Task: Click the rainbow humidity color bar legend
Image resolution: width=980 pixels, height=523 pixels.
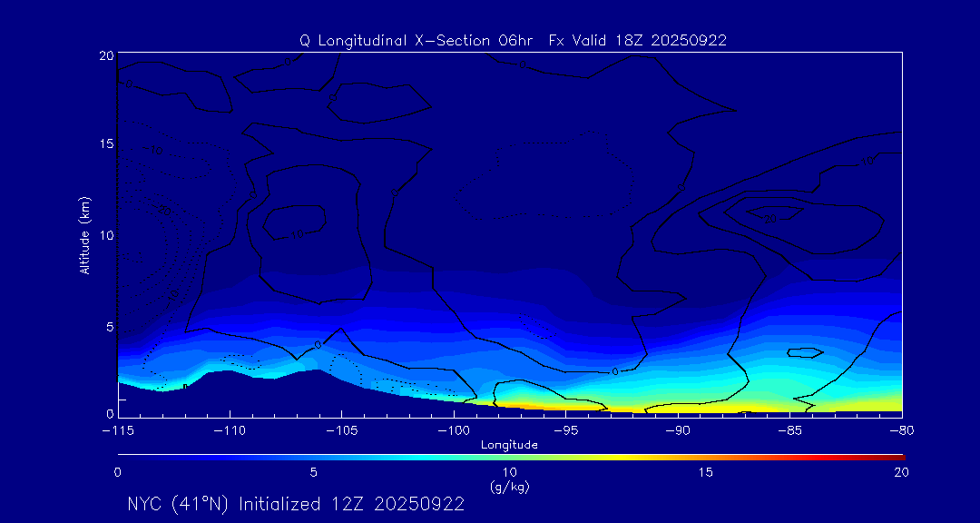Action: 511,458
